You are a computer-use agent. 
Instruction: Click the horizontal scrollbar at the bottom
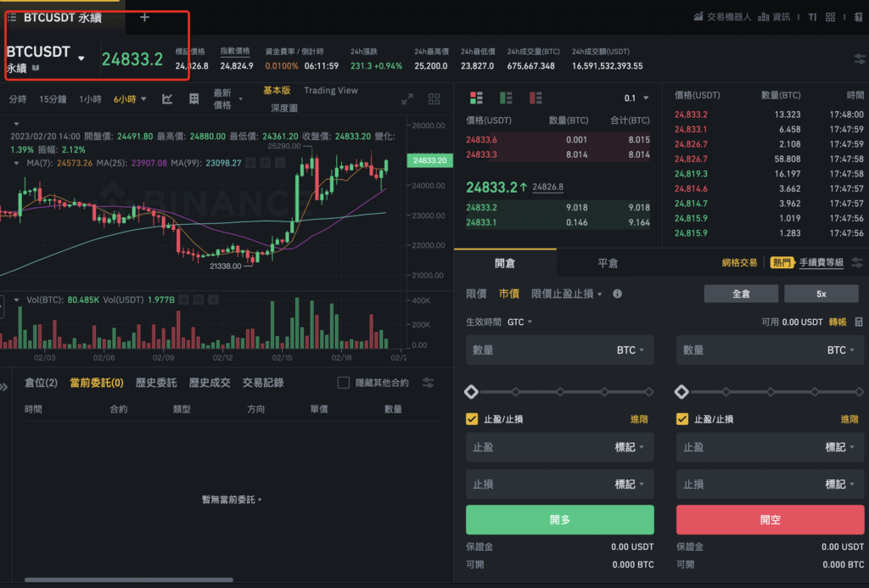tap(129, 580)
